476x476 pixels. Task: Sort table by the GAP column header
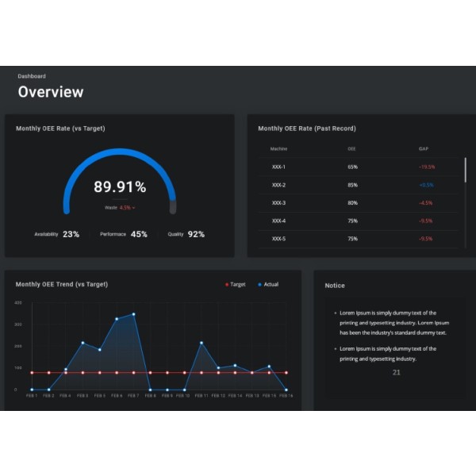coord(424,149)
